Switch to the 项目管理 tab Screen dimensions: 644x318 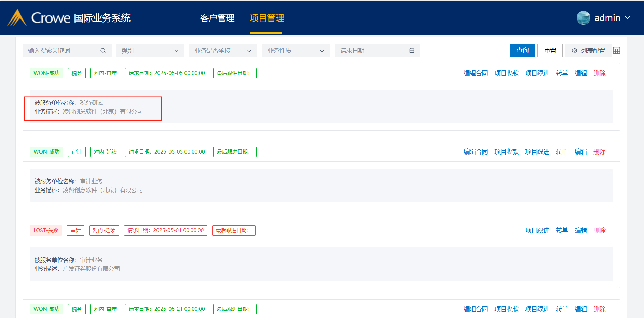(x=267, y=18)
